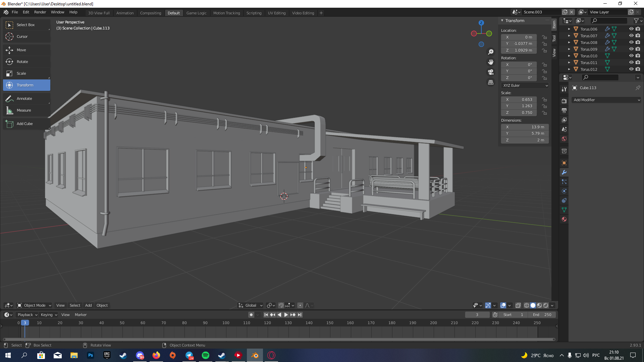Toggle camera view in viewport
This screenshot has height=362, width=644.
pos(491,72)
